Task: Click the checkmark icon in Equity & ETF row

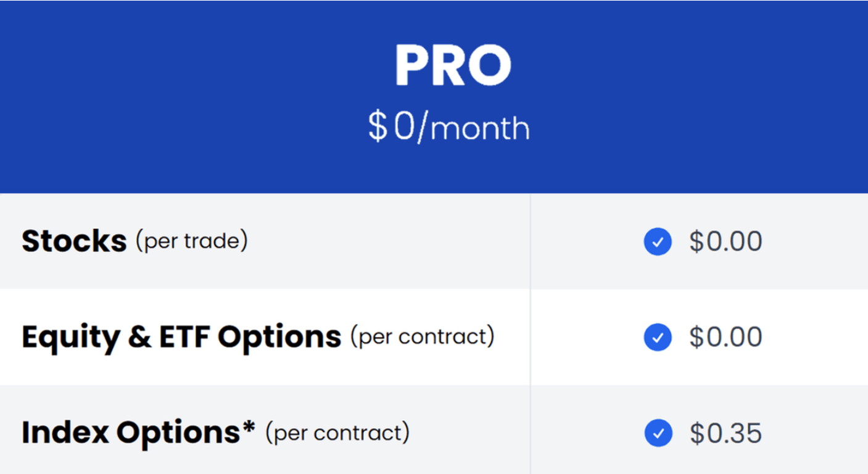Action: click(658, 338)
